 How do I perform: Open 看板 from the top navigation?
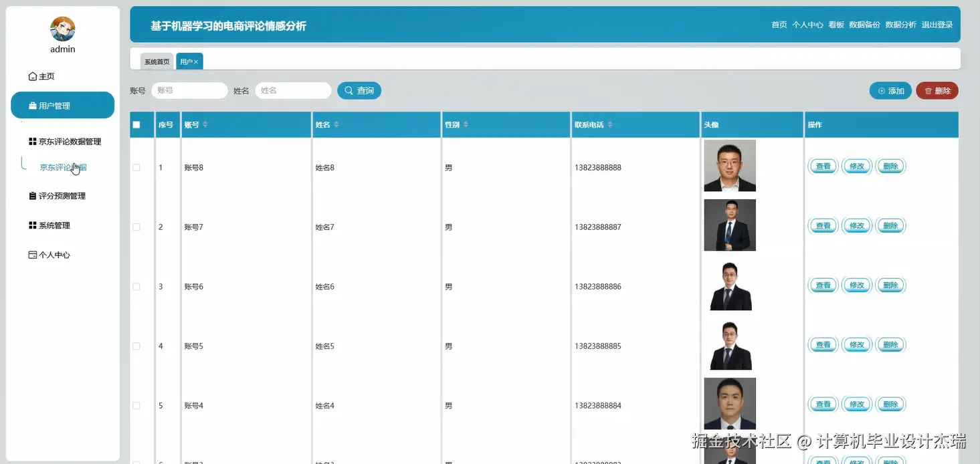836,25
